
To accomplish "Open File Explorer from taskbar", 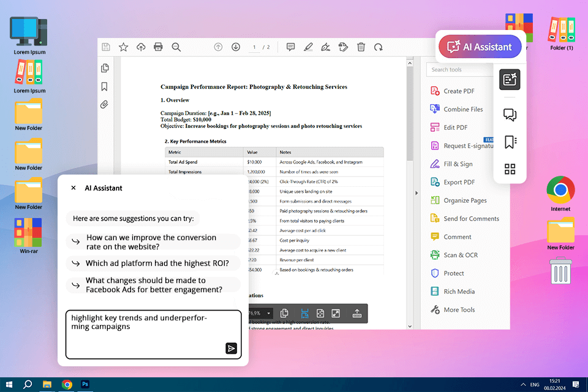I will (x=47, y=385).
